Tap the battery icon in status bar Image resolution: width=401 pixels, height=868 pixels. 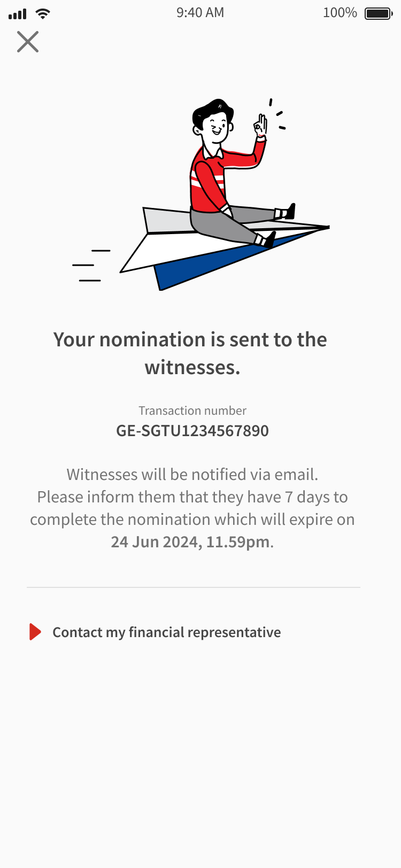point(379,13)
